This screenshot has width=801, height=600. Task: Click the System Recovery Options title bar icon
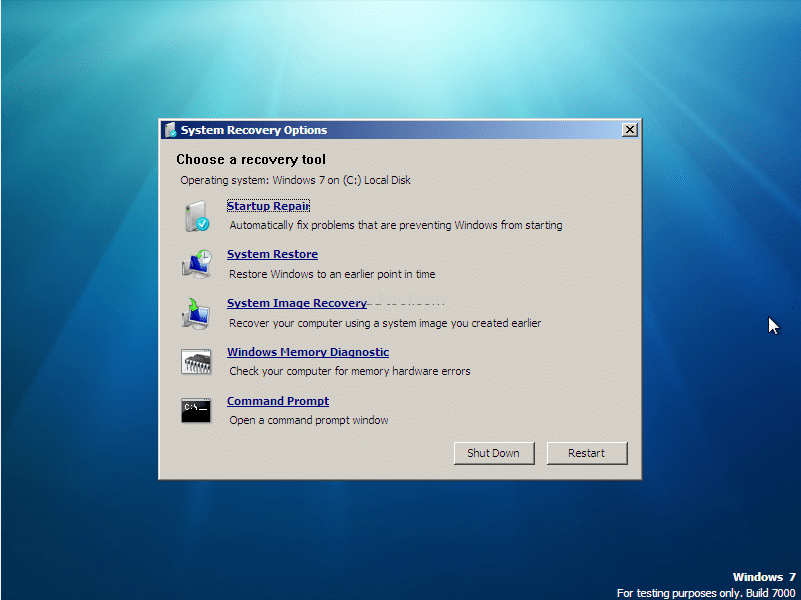click(171, 130)
